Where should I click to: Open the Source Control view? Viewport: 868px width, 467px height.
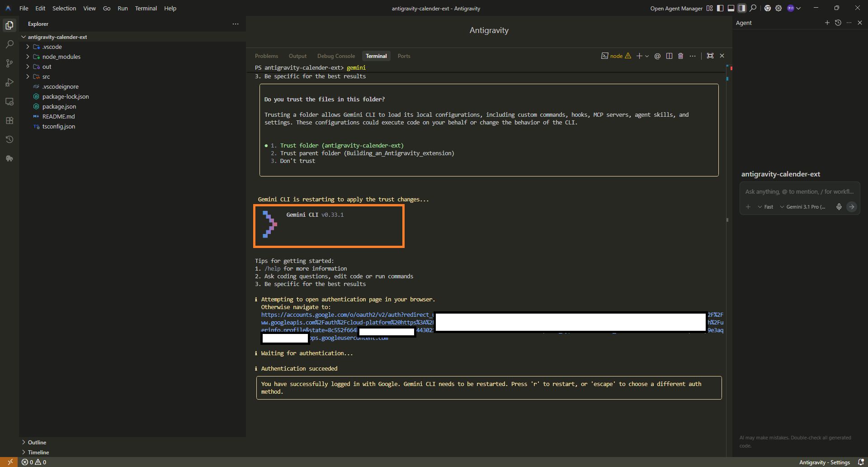(x=9, y=63)
